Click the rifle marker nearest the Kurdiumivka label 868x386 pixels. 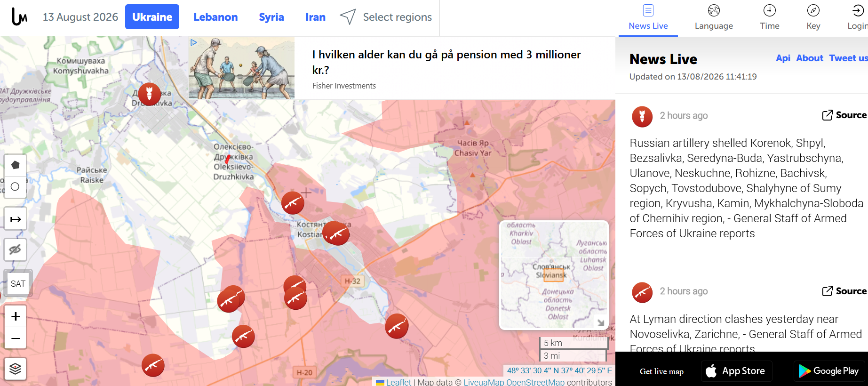397,326
